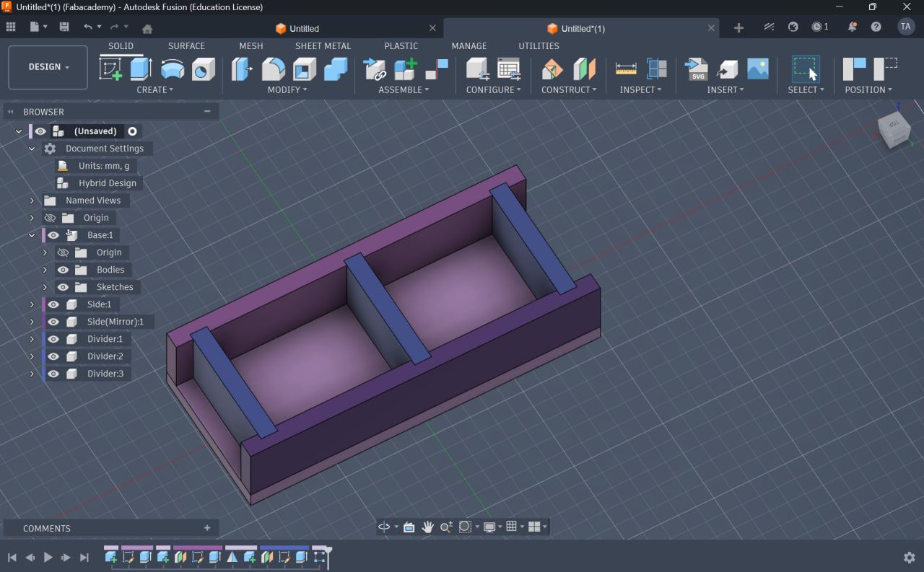Click the Insert SVG icon
The image size is (924, 572).
pyautogui.click(x=697, y=69)
